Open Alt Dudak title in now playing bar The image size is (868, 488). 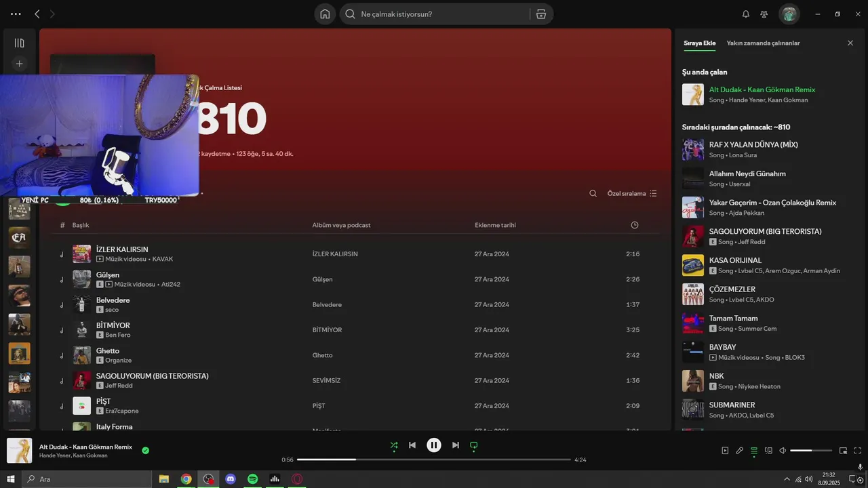[x=85, y=447]
